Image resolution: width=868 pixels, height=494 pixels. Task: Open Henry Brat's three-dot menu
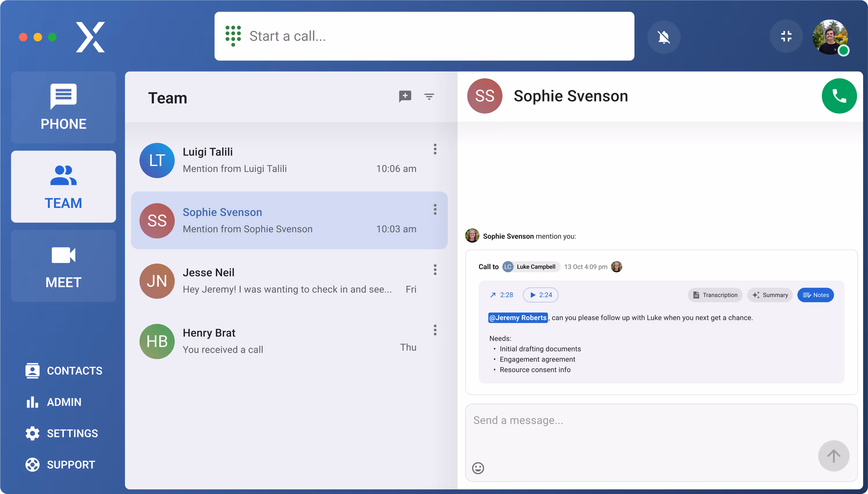click(435, 330)
